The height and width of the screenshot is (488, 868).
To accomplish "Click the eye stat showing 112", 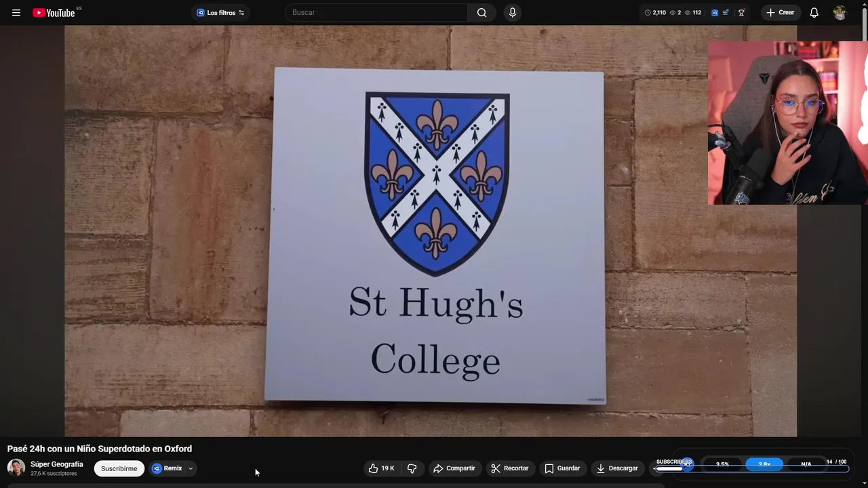I will (x=693, y=12).
